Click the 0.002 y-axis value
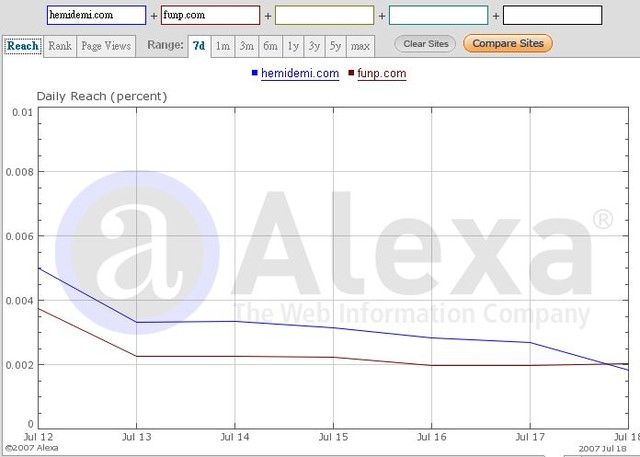This screenshot has width=640, height=457. pos(19,365)
